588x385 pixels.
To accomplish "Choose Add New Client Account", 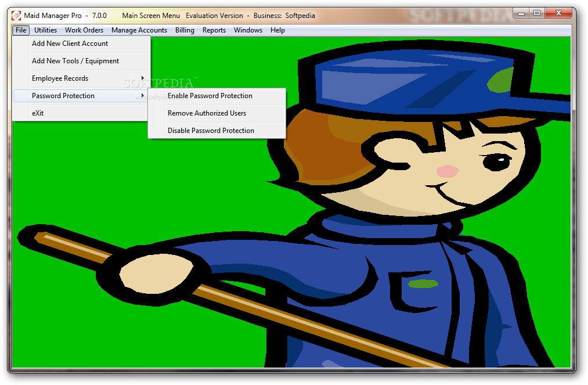I will tap(81, 44).
